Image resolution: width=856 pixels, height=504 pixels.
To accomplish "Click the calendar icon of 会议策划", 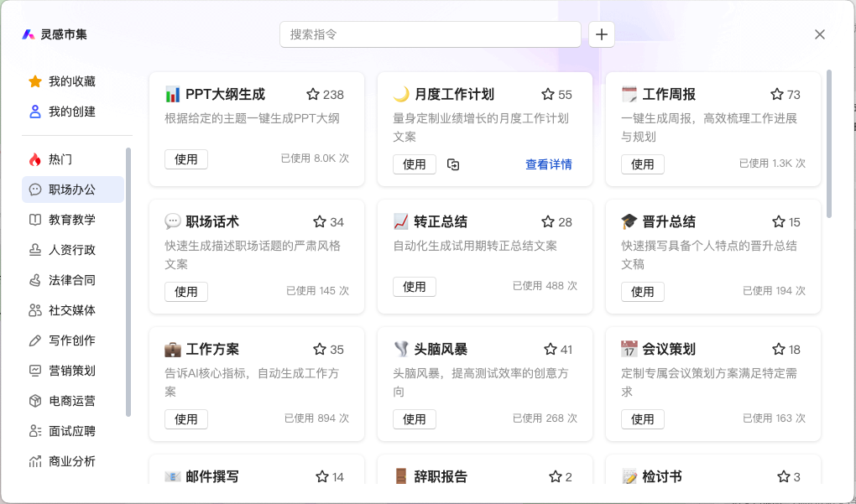I will point(629,349).
